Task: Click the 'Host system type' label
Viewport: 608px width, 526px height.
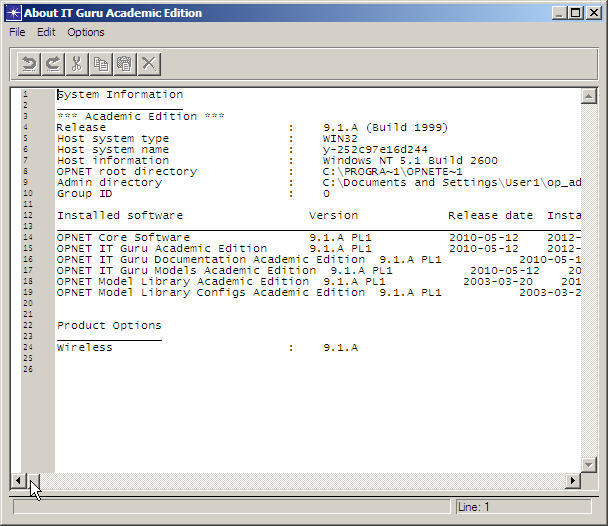Action: point(113,138)
